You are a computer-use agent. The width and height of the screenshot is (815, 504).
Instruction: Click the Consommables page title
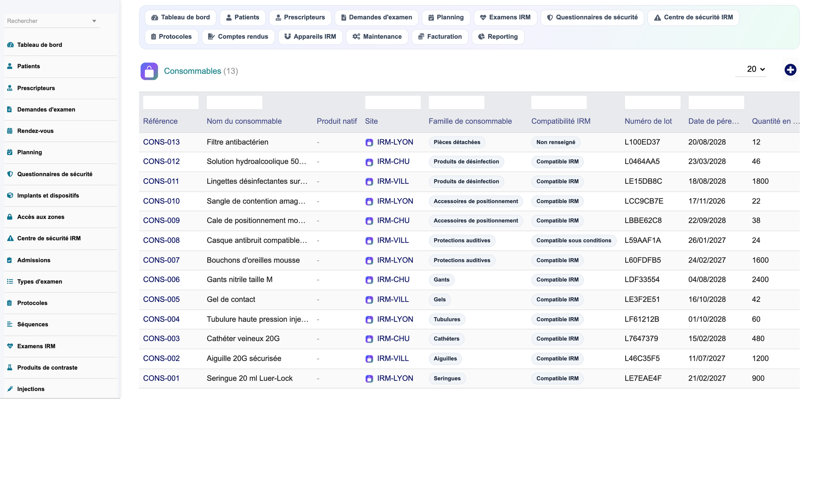coord(192,71)
